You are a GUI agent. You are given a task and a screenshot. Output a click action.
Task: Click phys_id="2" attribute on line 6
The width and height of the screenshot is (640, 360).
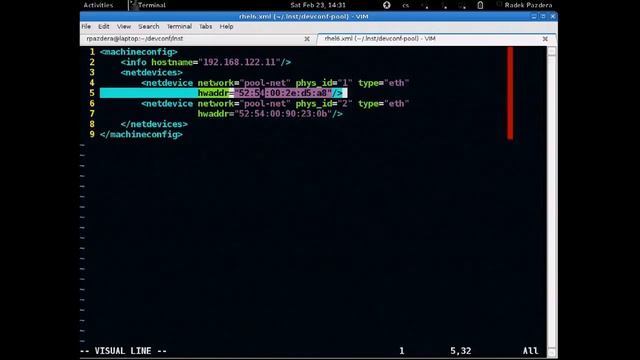(x=324, y=104)
